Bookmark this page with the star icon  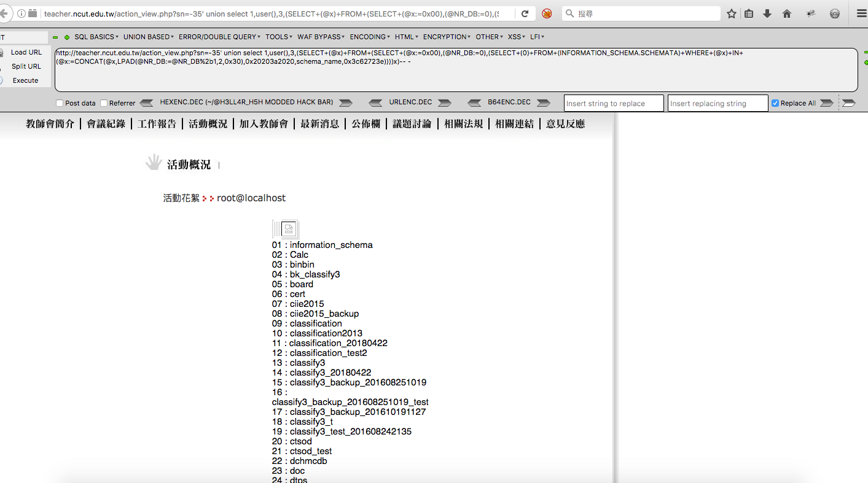[x=732, y=14]
